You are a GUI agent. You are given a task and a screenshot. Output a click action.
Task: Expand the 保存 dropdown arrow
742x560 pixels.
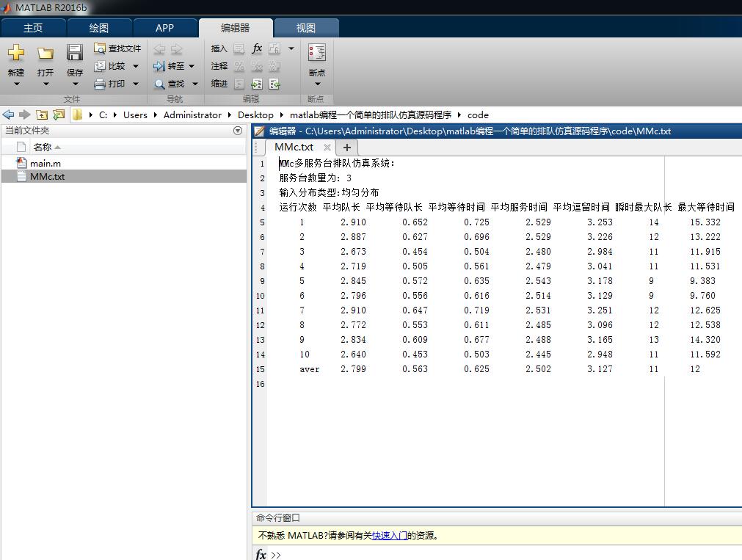pyautogui.click(x=76, y=84)
